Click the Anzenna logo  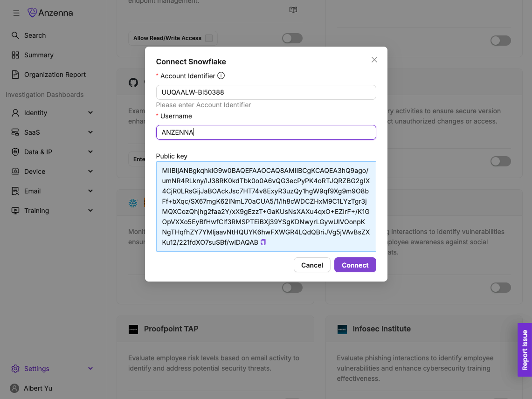[x=50, y=13]
